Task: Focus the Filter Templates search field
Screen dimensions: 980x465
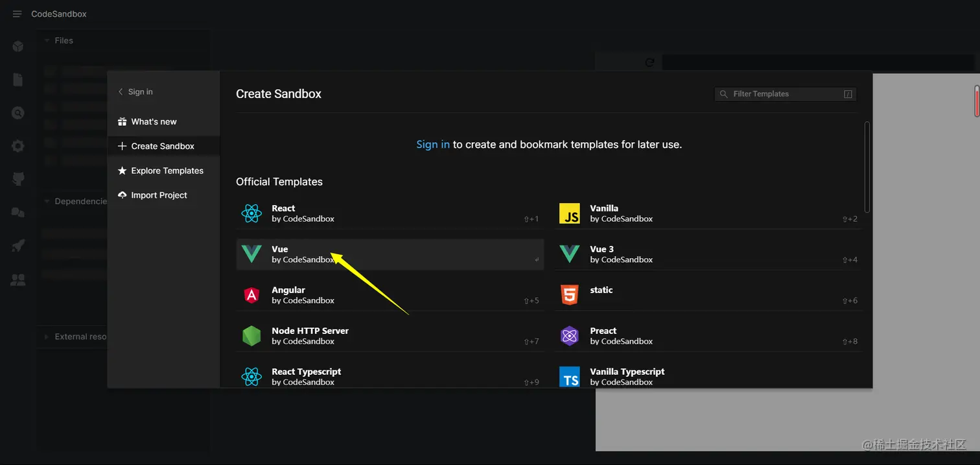Action: point(786,94)
